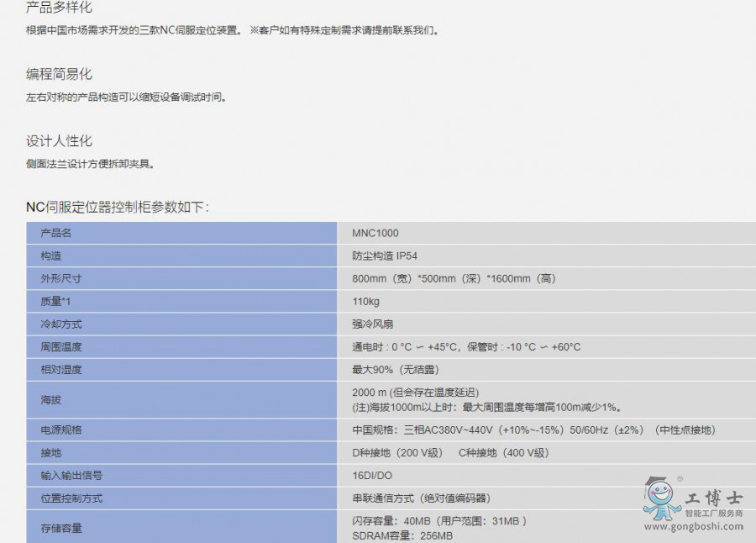756x543 pixels.
Task: Click the 电源规格 power spec value text
Action: coord(533,430)
